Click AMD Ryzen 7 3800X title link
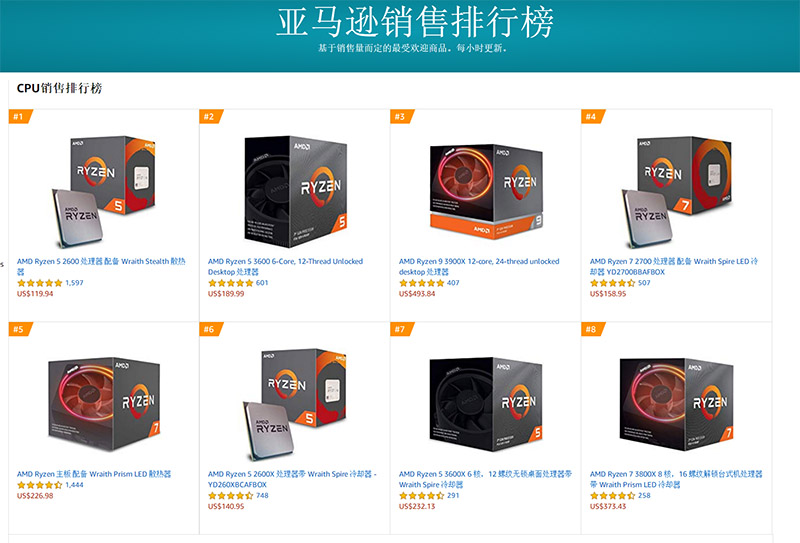800x543 pixels. click(x=676, y=479)
